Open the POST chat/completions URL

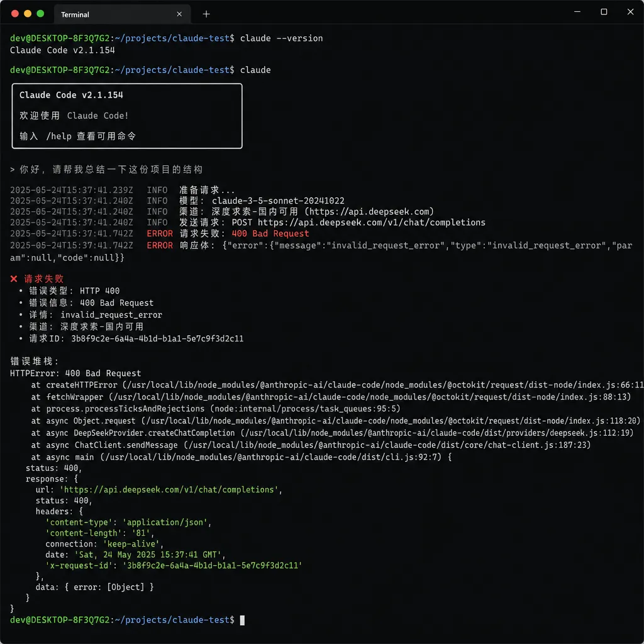point(371,223)
